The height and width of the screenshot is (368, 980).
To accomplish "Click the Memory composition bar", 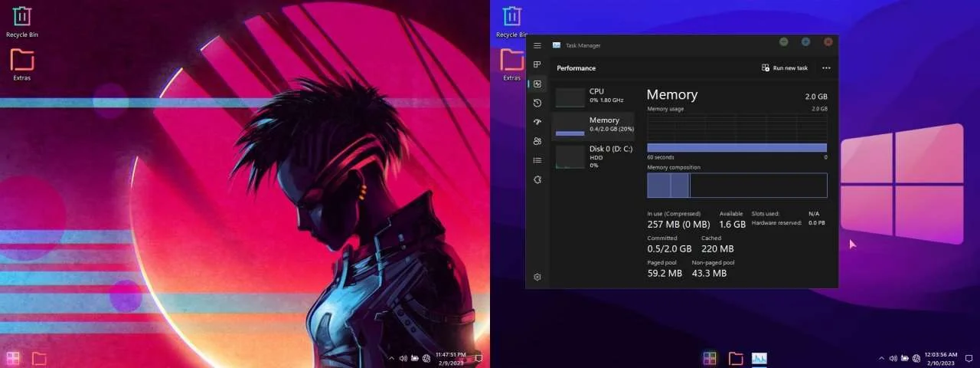I will (737, 186).
